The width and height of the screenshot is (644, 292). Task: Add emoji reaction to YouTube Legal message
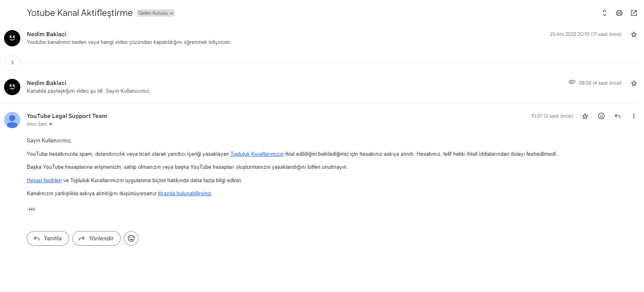pyautogui.click(x=601, y=116)
